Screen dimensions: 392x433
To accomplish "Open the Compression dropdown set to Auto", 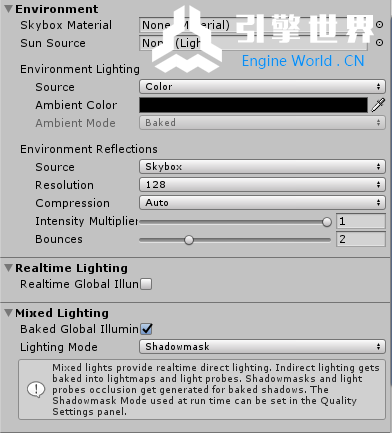I will (x=262, y=203).
